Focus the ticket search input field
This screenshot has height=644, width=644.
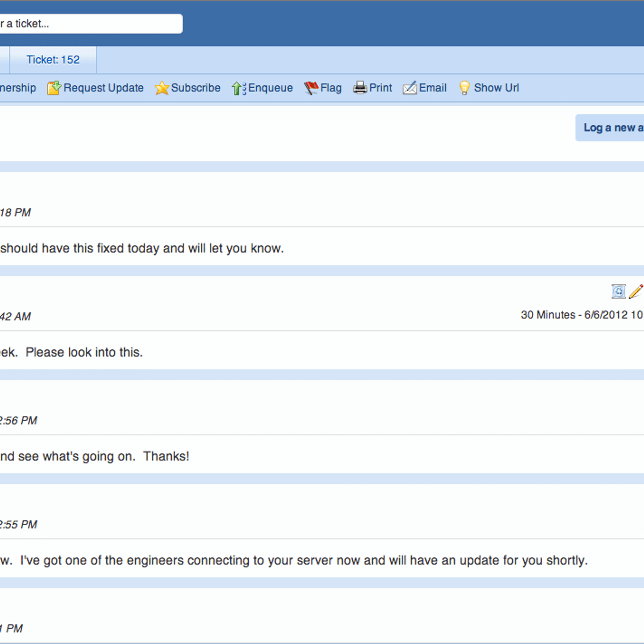pyautogui.click(x=91, y=24)
